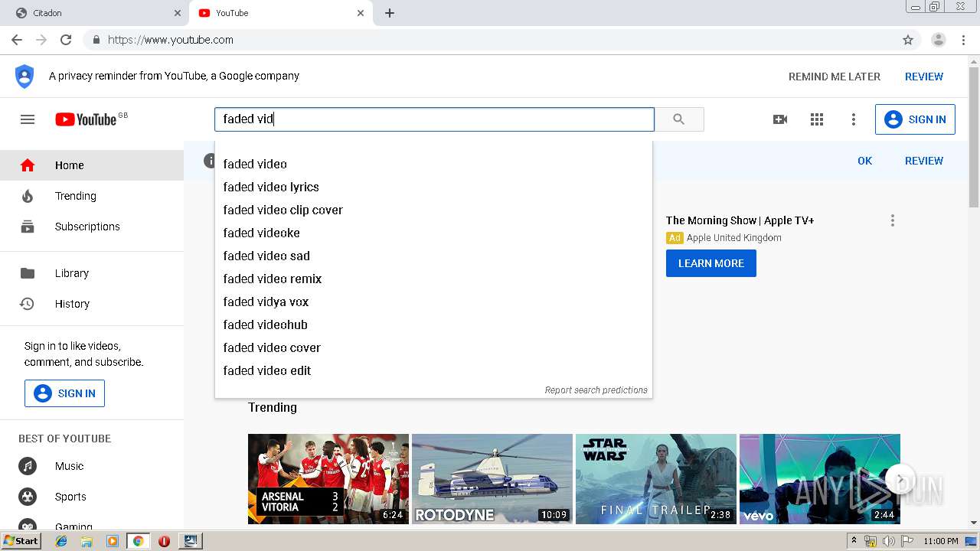Select suggestion 'faded video edit'
Viewport: 980px width, 551px height.
tap(433, 370)
